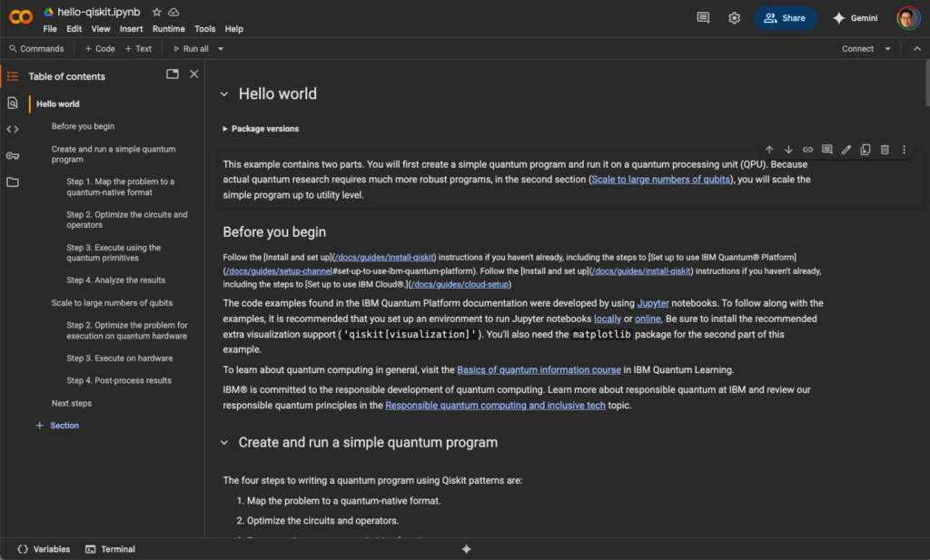
Task: Click the Share button
Action: point(785,18)
